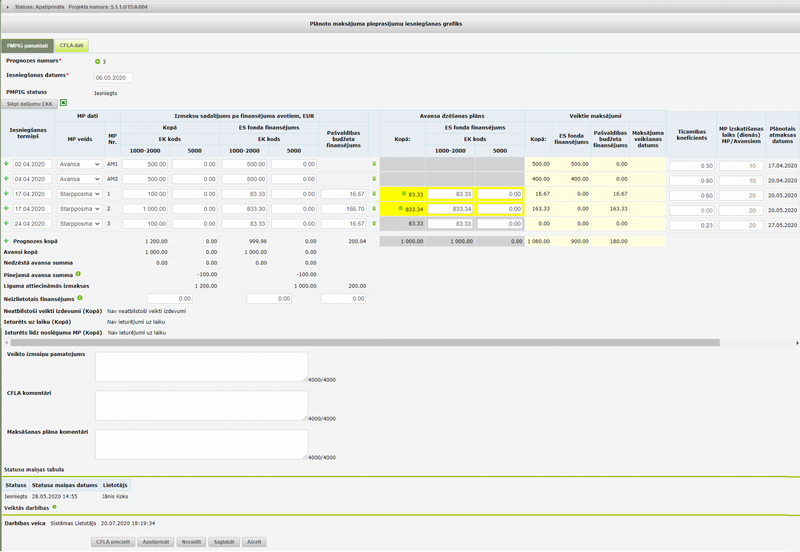The height and width of the screenshot is (552, 800).
Task: Click the green plus icon beside 24.04.2020 row
Action: (x=6, y=224)
